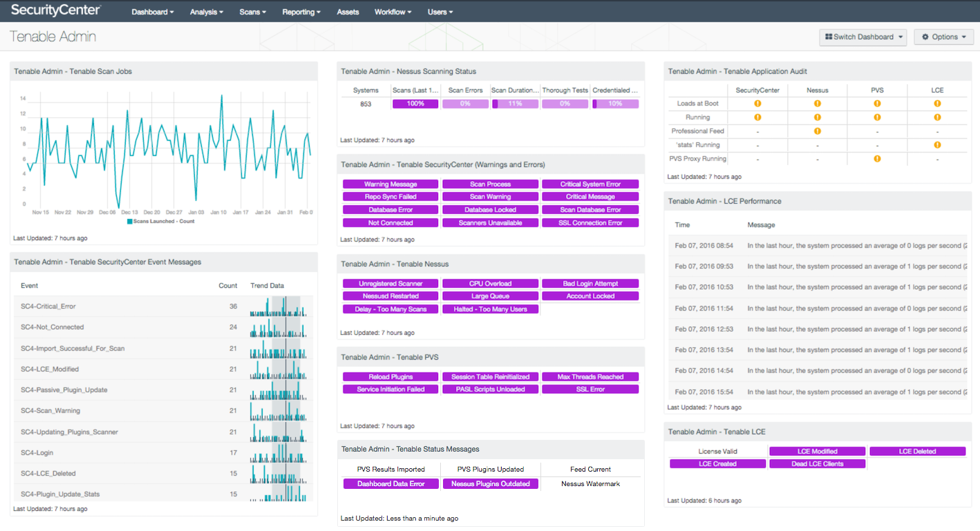
Task: Click the Unregistered Scanner indicator
Action: tap(390, 284)
